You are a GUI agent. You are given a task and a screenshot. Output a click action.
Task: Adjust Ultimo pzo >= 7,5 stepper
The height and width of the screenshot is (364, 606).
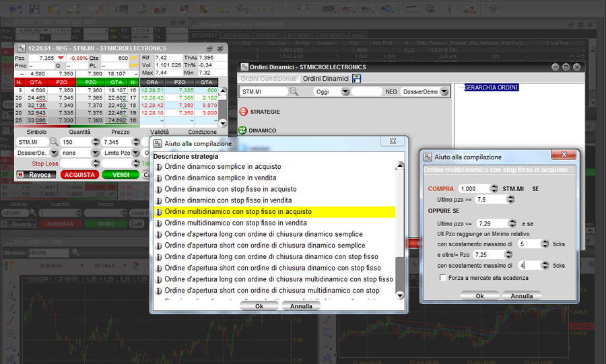click(x=510, y=199)
